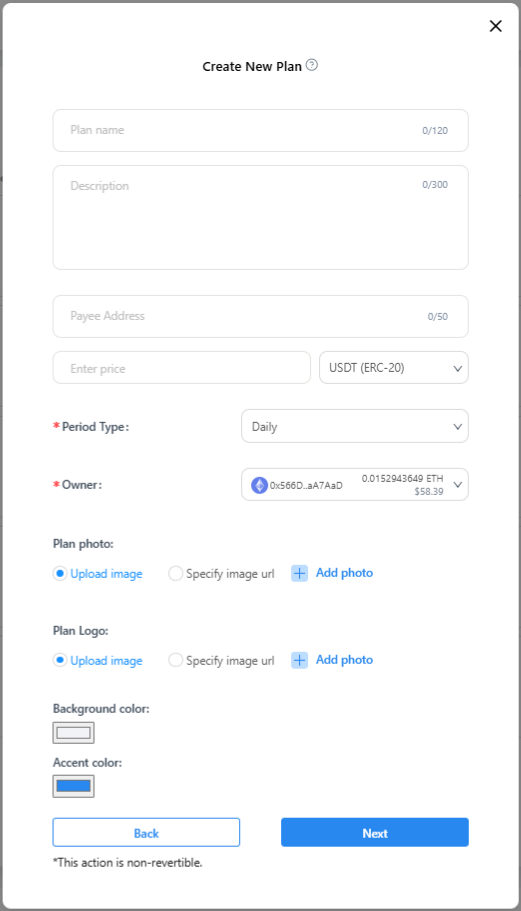Open the Accent color blue swatch

(x=74, y=786)
